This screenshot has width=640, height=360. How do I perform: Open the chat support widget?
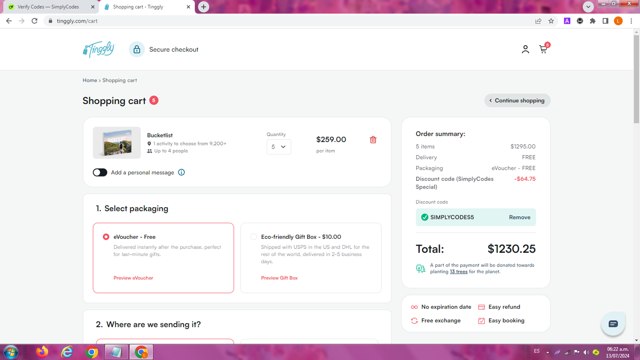613,324
